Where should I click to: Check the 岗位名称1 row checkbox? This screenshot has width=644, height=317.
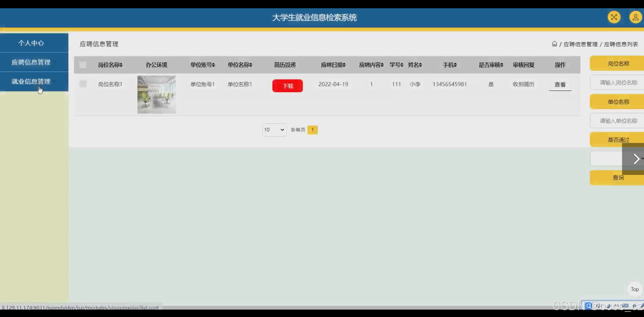[83, 84]
